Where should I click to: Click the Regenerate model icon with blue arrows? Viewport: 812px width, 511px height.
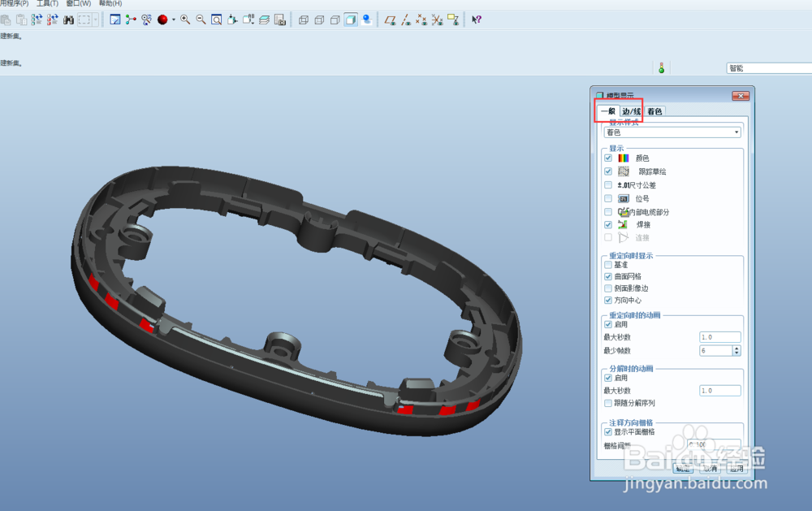coord(37,19)
